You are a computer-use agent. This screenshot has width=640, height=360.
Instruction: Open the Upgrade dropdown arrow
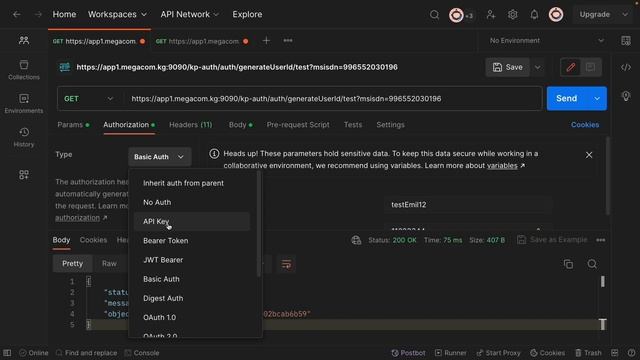pyautogui.click(x=624, y=15)
